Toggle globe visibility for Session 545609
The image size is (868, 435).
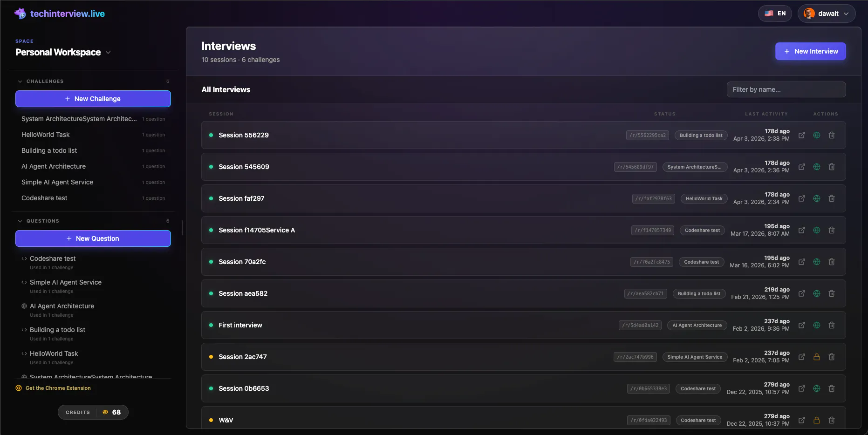pyautogui.click(x=817, y=167)
